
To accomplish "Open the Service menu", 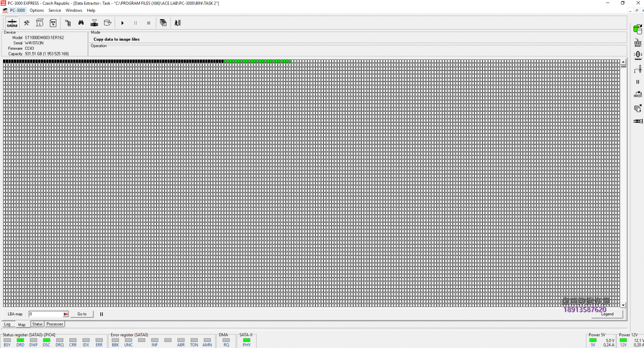I will pyautogui.click(x=54, y=10).
